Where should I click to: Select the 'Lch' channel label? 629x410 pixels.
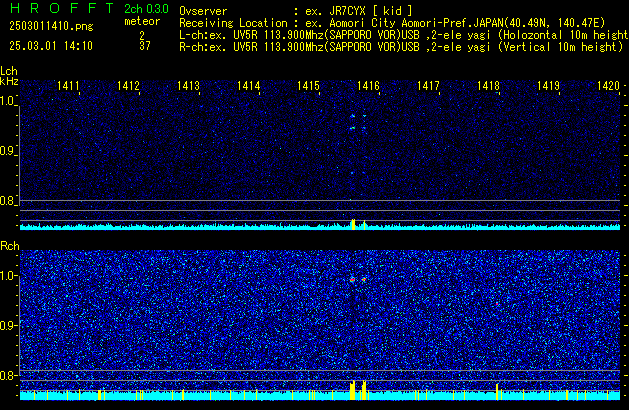[9, 71]
